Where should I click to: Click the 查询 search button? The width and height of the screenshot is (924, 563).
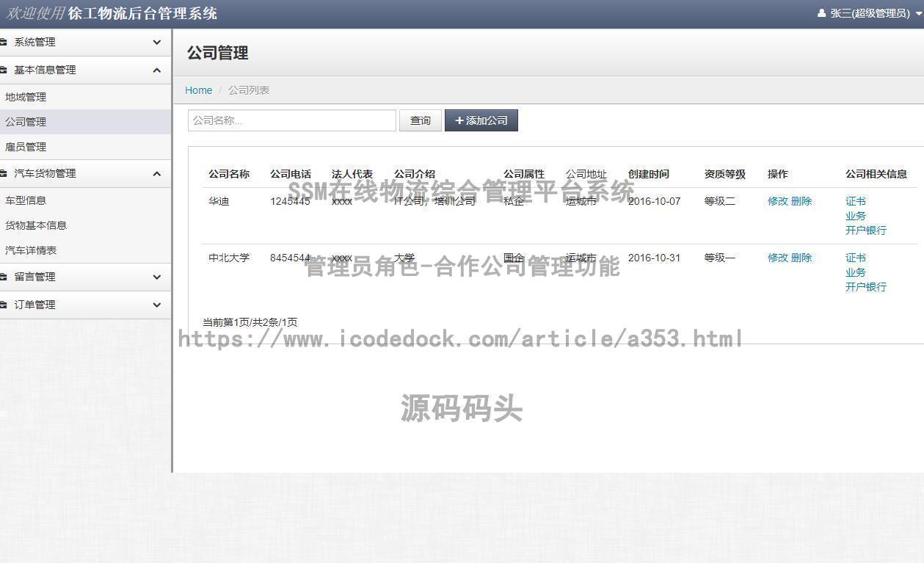[x=420, y=120]
